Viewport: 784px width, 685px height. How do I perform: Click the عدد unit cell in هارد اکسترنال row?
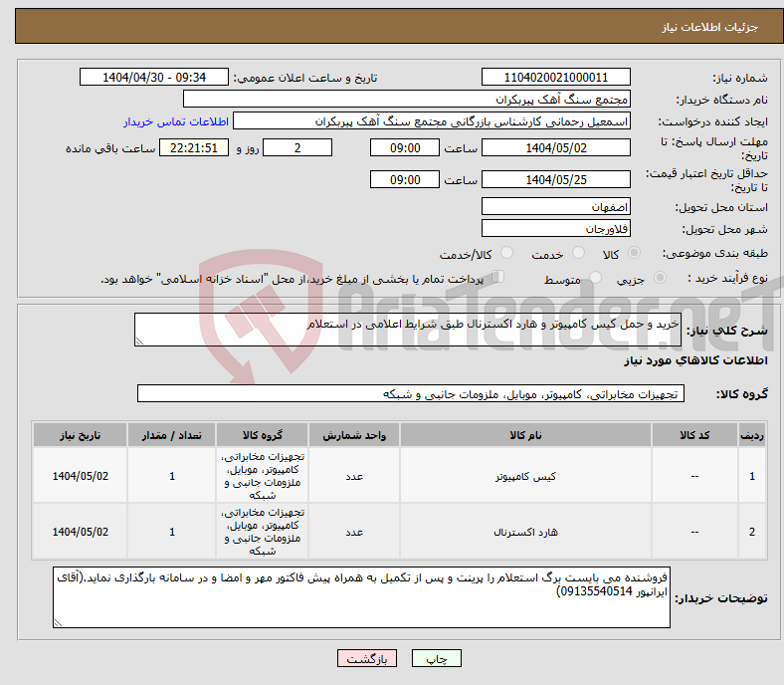[354, 532]
